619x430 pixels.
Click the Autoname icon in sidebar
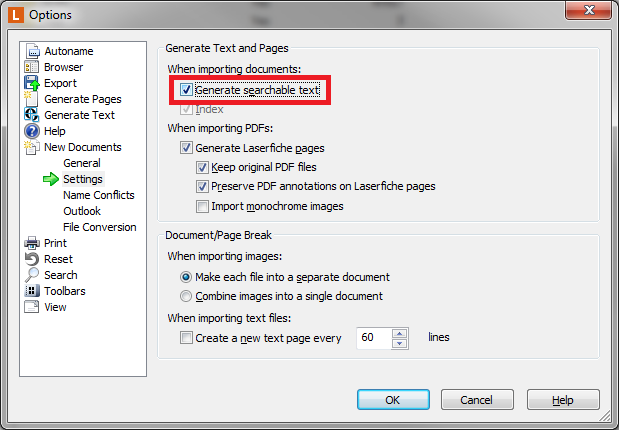32,51
